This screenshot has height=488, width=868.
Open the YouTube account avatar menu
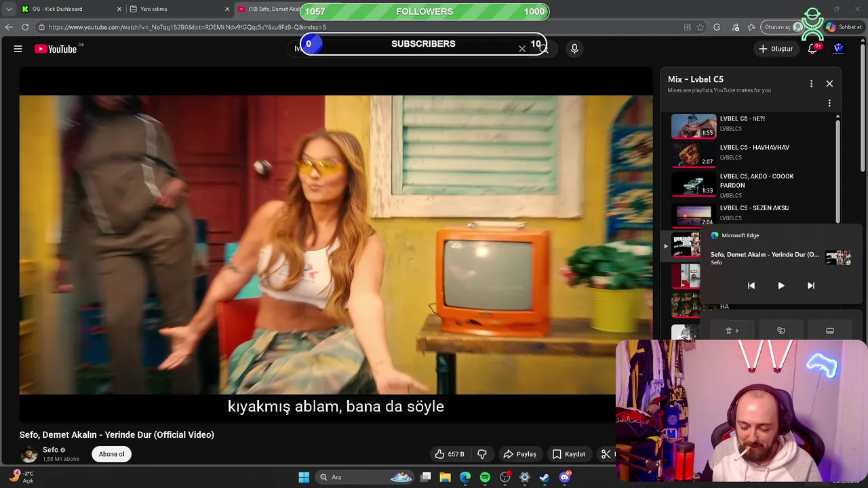(x=838, y=49)
